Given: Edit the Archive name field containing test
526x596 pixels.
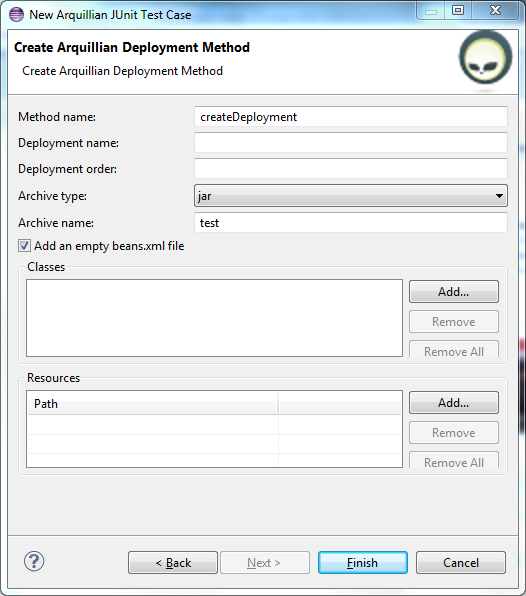Looking at the screenshot, I should 350,223.
